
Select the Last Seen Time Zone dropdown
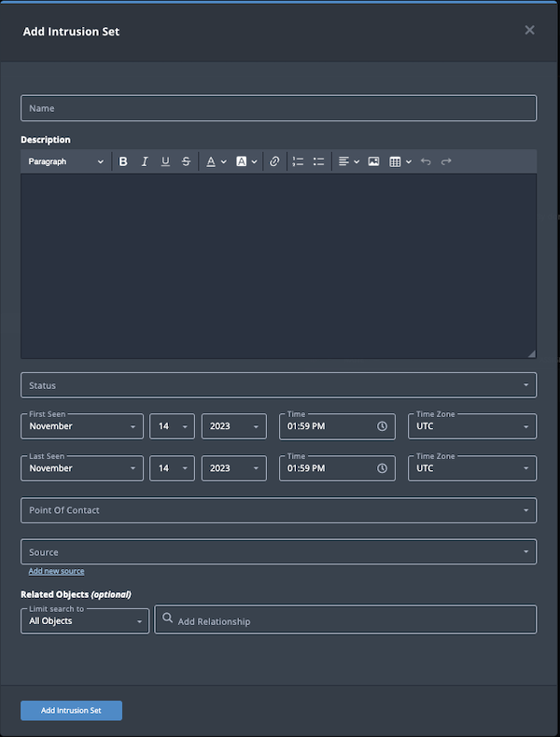(472, 468)
